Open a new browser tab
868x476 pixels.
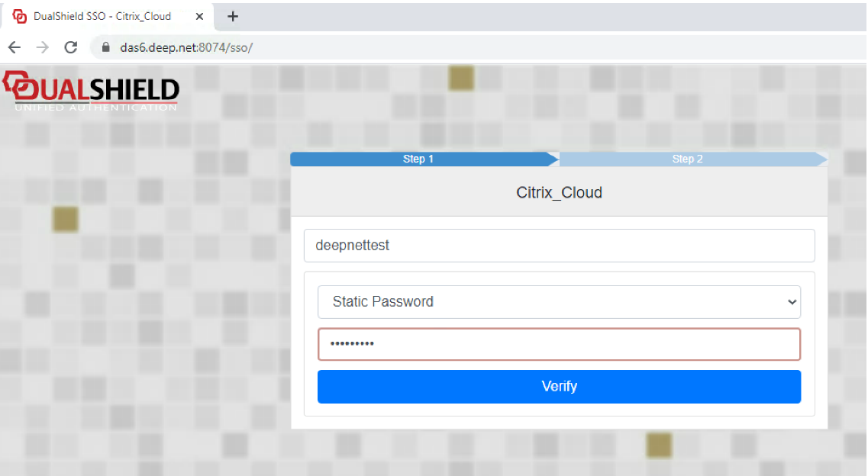click(234, 16)
